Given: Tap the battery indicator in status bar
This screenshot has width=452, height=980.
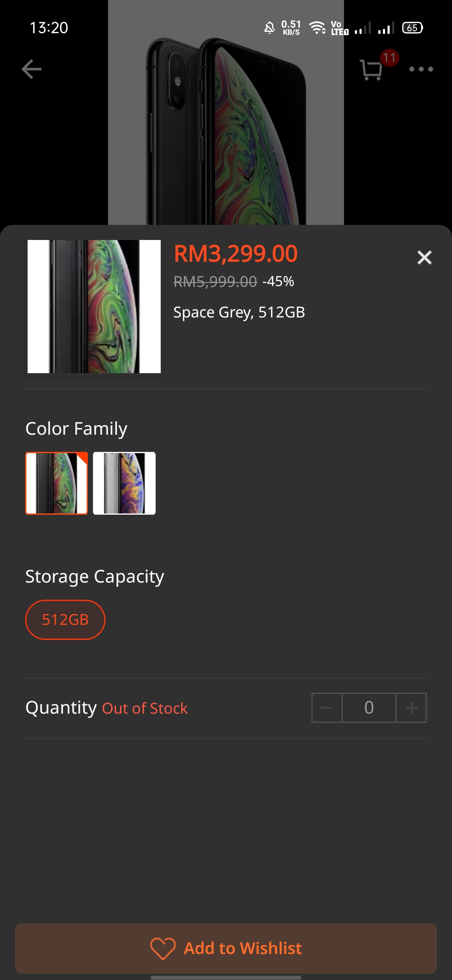Looking at the screenshot, I should [x=413, y=28].
